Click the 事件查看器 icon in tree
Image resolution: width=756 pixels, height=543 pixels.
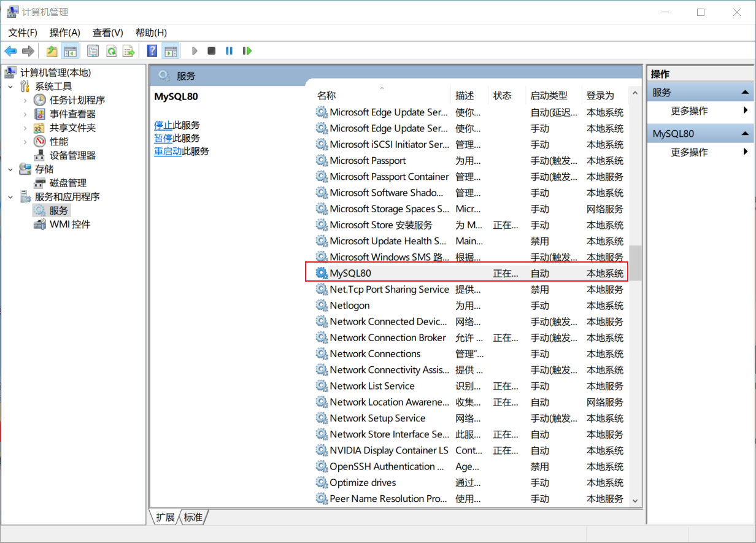pos(39,114)
